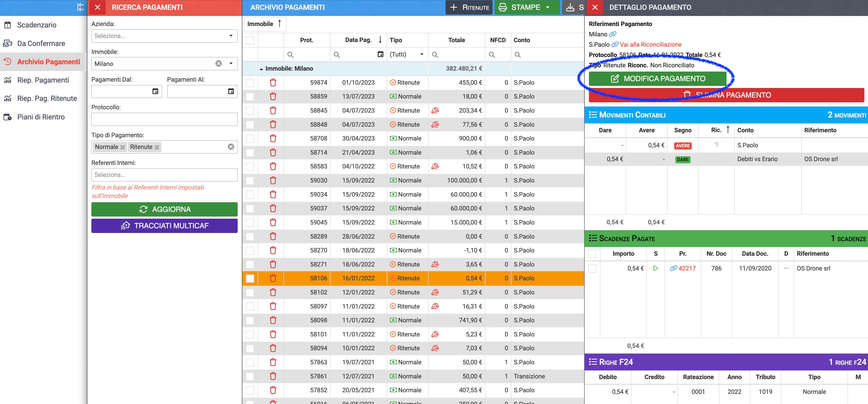Remove the Ritenute payment type tag
Viewport: 868px width, 404px height.
click(157, 147)
